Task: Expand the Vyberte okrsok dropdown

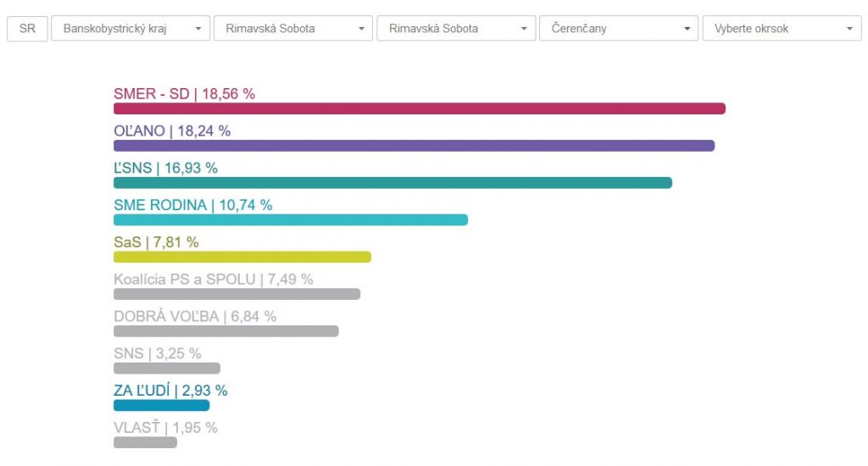Action: coord(782,28)
